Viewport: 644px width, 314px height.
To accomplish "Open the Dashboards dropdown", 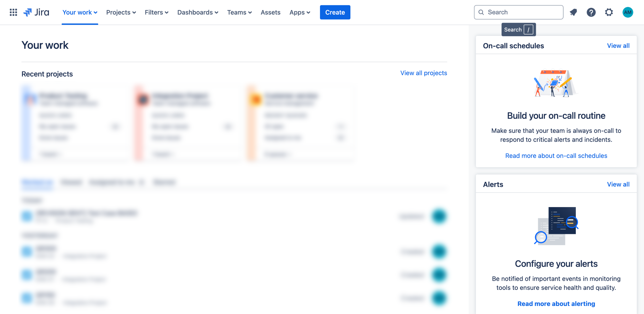I will [198, 12].
